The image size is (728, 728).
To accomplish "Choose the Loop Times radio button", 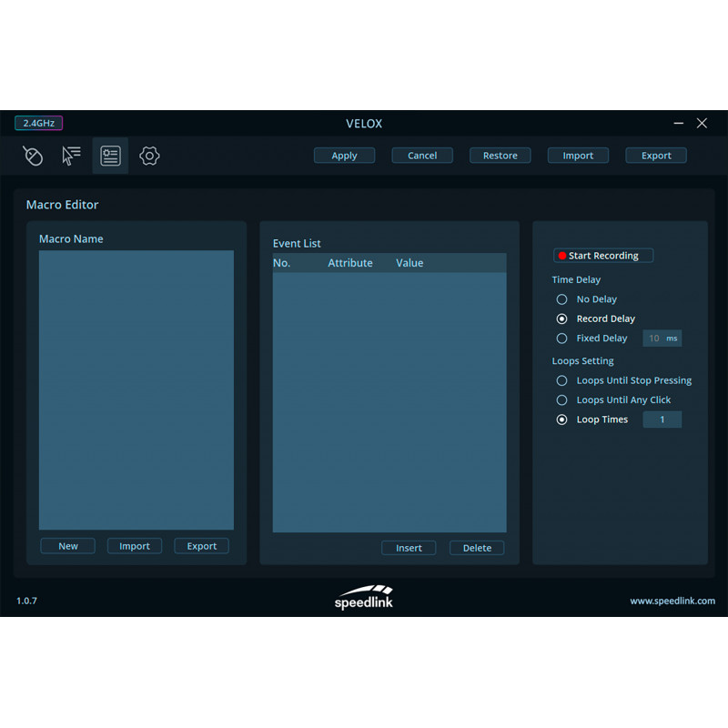I will (561, 420).
